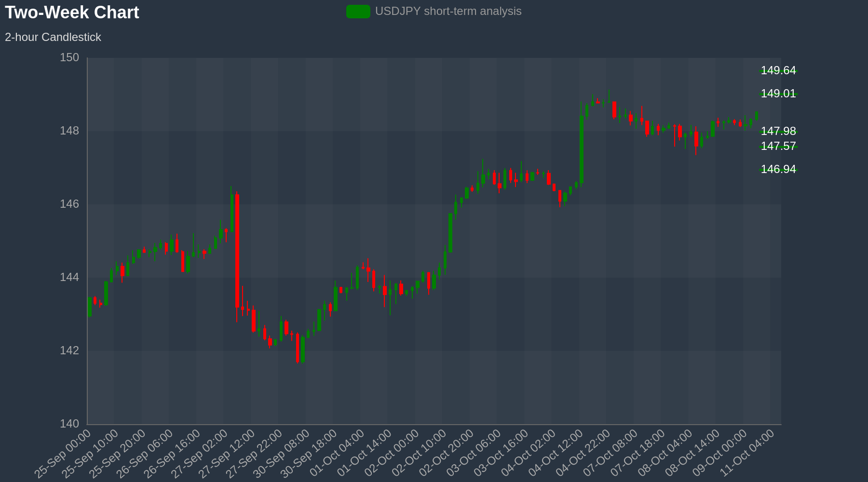
Task: Click the 02-Oct 10:00 x-axis label
Action: (419, 454)
